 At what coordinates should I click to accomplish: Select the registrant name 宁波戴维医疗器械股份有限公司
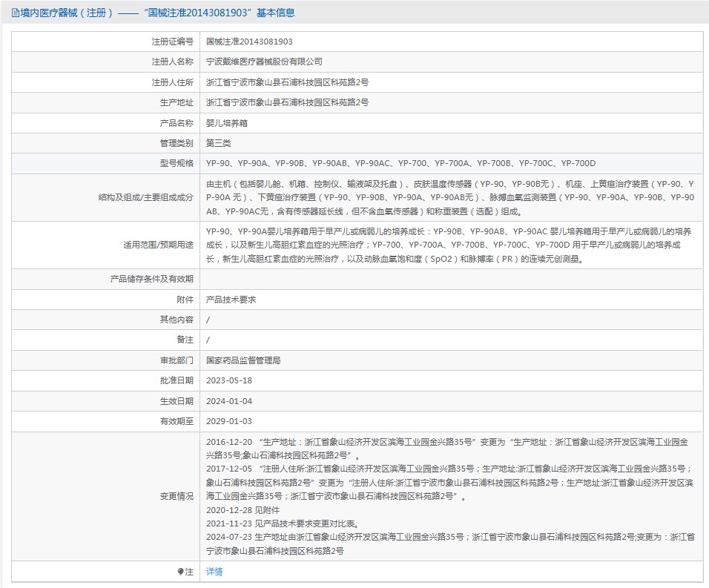264,62
